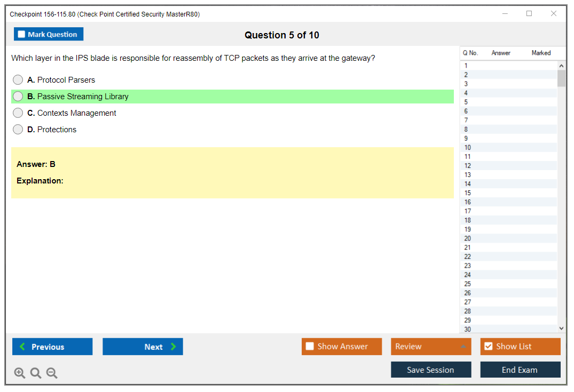Click the zoom out magnifier icon
Viewport: 574px width, 392px height.
[x=52, y=373]
